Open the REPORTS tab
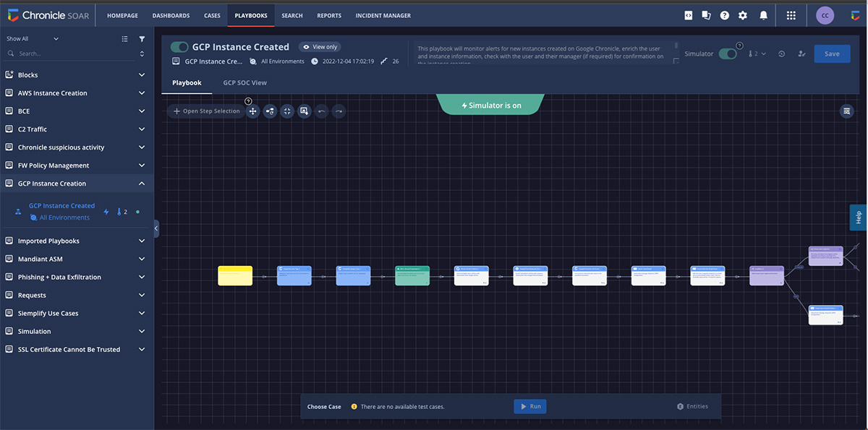Screen dimensions: 868x430 (329, 15)
